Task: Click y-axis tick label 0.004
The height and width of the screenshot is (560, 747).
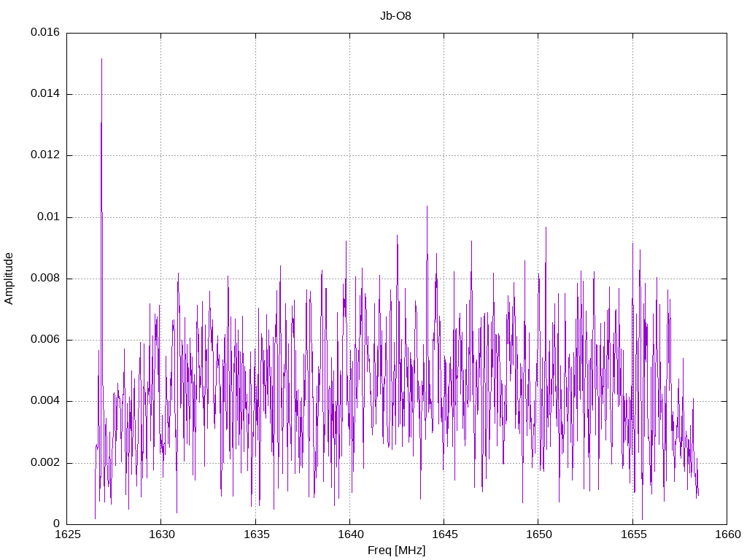Action: (45, 402)
